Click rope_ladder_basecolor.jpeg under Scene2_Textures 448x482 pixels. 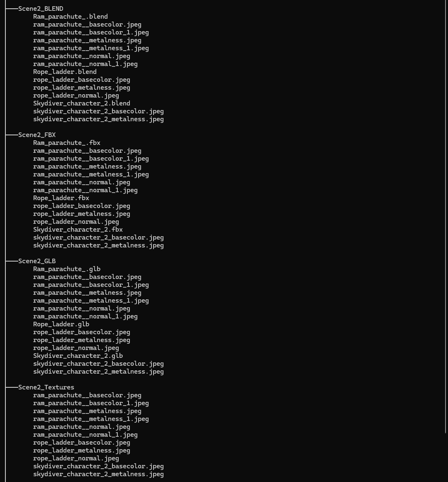coord(81,443)
